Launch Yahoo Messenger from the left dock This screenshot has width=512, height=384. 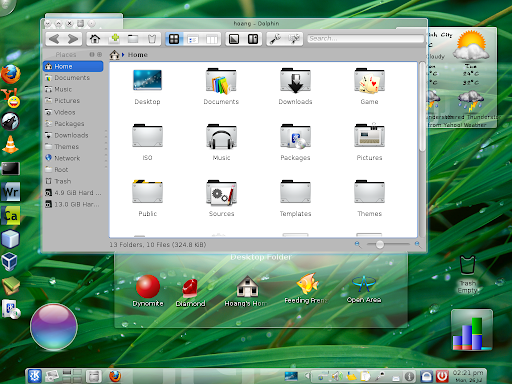[x=11, y=98]
